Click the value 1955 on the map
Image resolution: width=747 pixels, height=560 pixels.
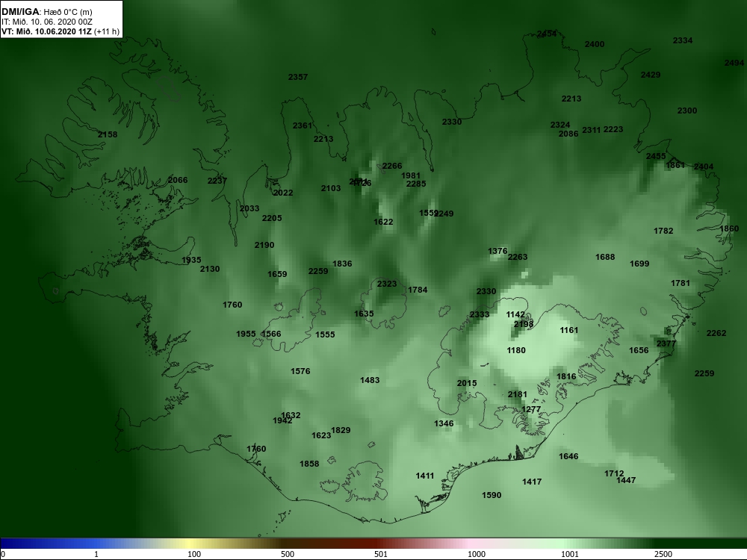247,335
